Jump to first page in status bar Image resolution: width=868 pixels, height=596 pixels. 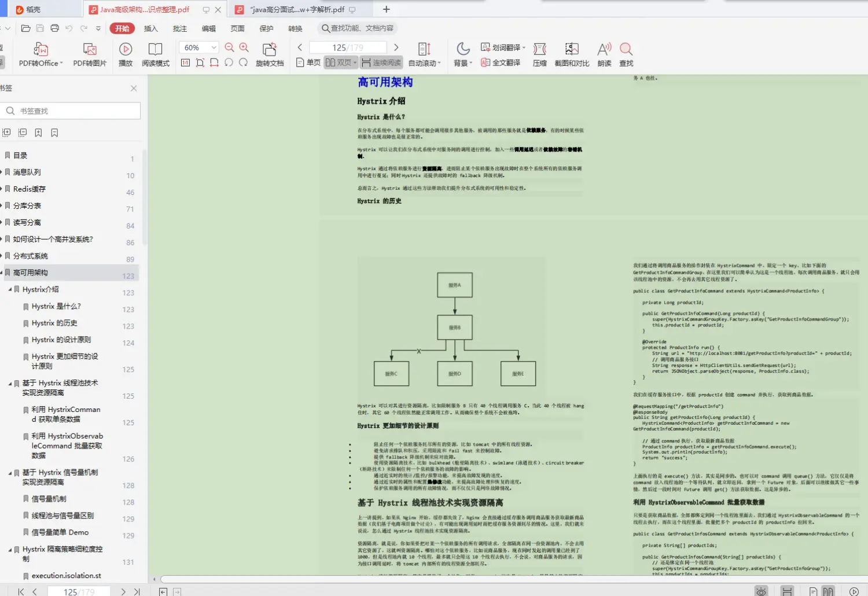tap(21, 591)
